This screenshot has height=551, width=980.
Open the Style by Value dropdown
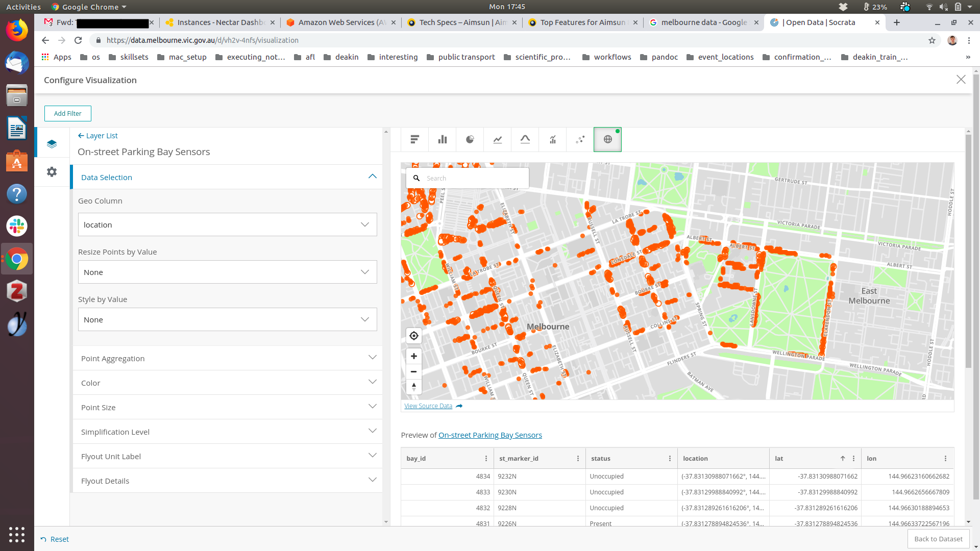click(x=227, y=319)
